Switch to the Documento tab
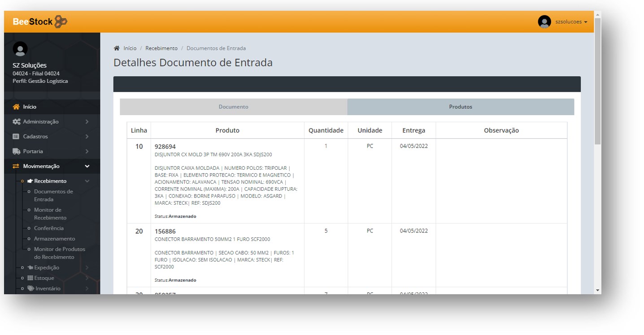The height and width of the screenshot is (335, 644). tap(233, 107)
